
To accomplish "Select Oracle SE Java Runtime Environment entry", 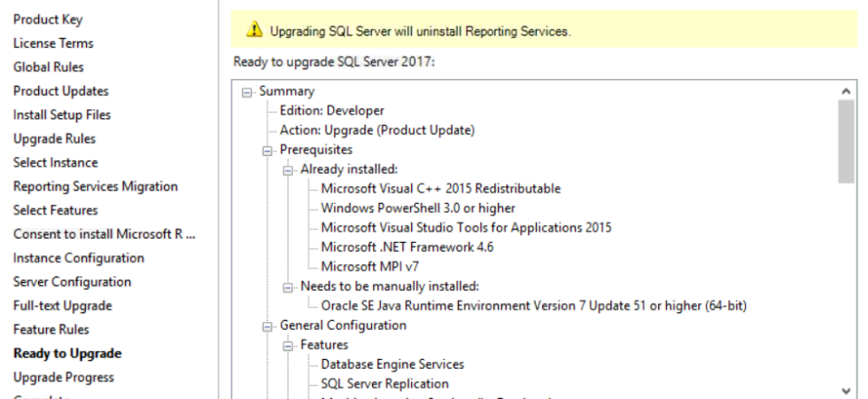I will [533, 306].
